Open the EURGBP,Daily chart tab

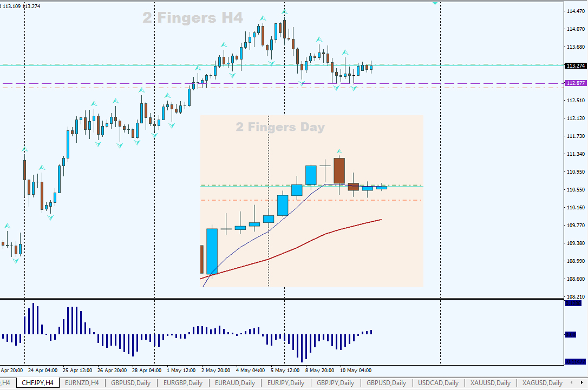183,383
